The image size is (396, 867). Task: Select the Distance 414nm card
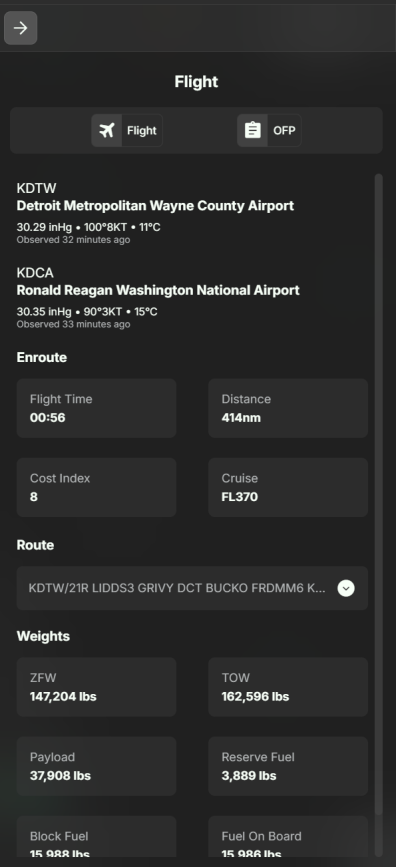point(288,408)
